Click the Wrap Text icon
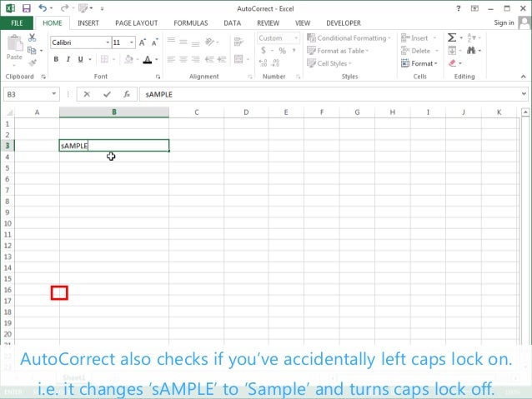This screenshot has height=399, width=532. point(238,42)
